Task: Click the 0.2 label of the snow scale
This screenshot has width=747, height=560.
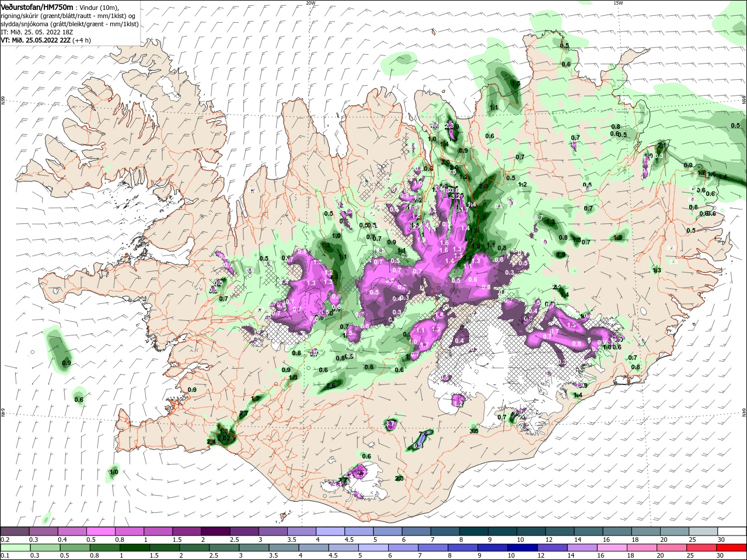Action: [x=5, y=540]
